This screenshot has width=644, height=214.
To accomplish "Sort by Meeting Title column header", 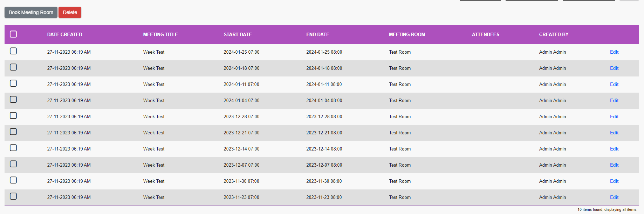I will coord(160,34).
